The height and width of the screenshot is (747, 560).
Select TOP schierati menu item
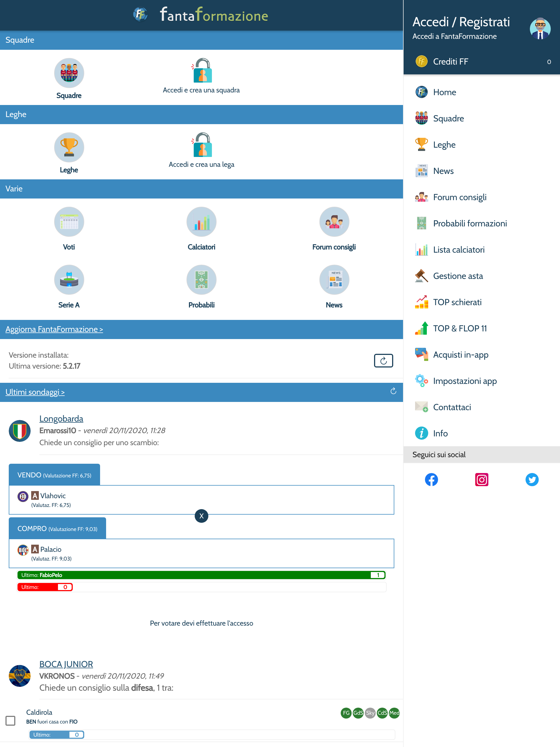point(457,302)
